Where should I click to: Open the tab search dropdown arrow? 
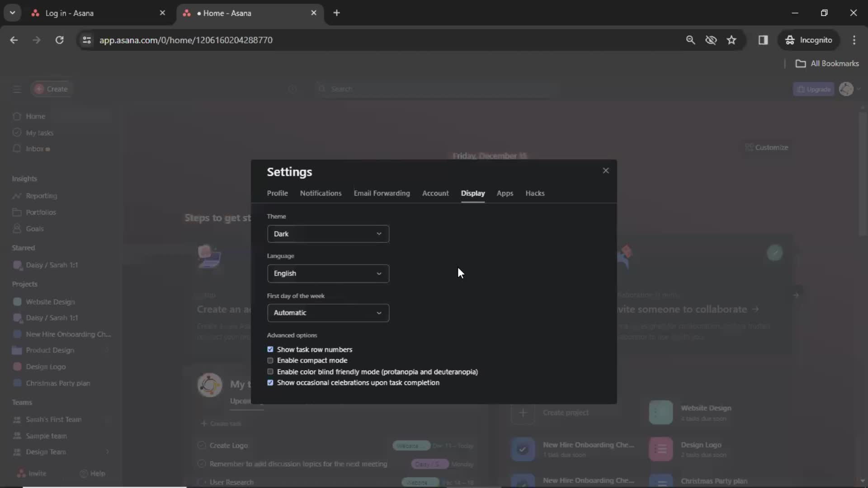(x=12, y=13)
